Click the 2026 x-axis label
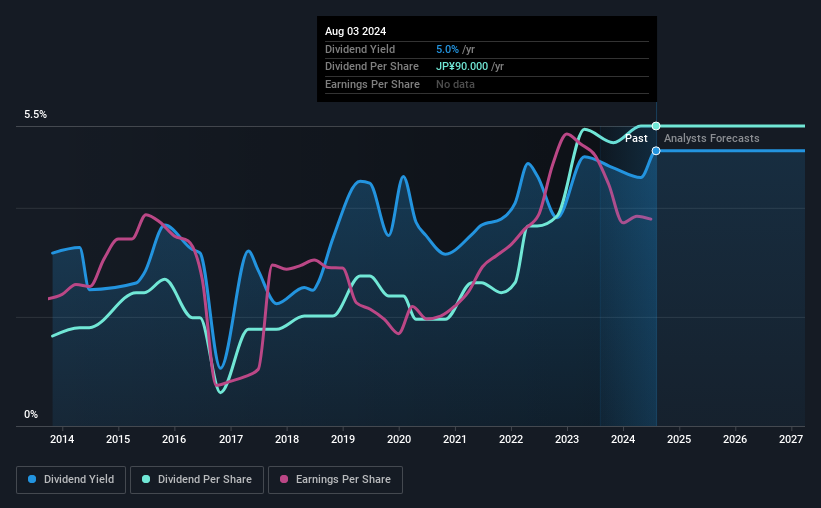821x508 pixels. click(735, 439)
